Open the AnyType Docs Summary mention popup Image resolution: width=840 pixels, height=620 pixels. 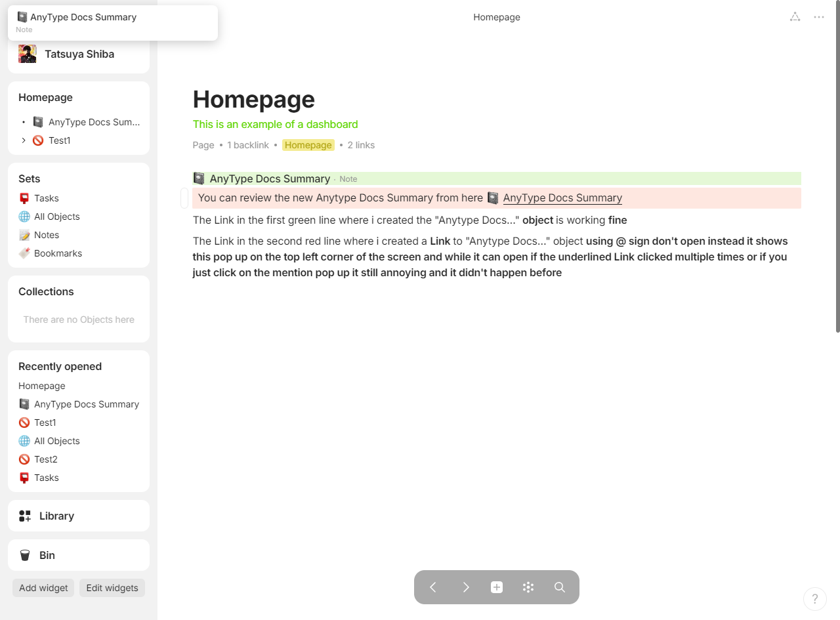[112, 23]
